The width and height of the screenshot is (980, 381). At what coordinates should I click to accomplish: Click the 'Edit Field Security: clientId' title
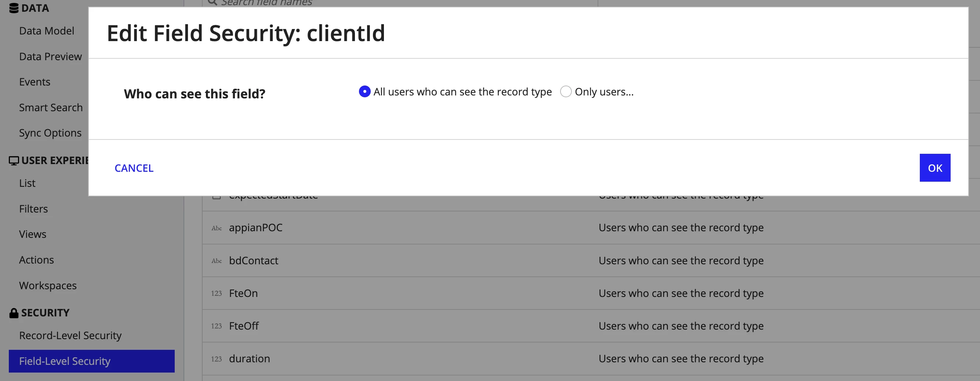point(246,33)
